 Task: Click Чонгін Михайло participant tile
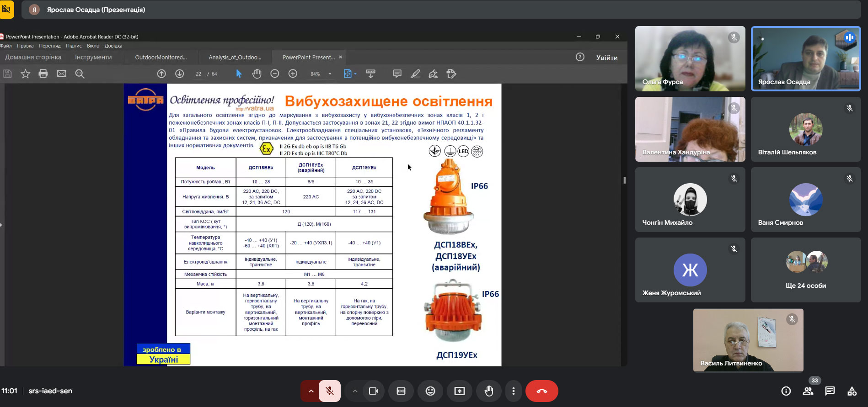pyautogui.click(x=690, y=200)
